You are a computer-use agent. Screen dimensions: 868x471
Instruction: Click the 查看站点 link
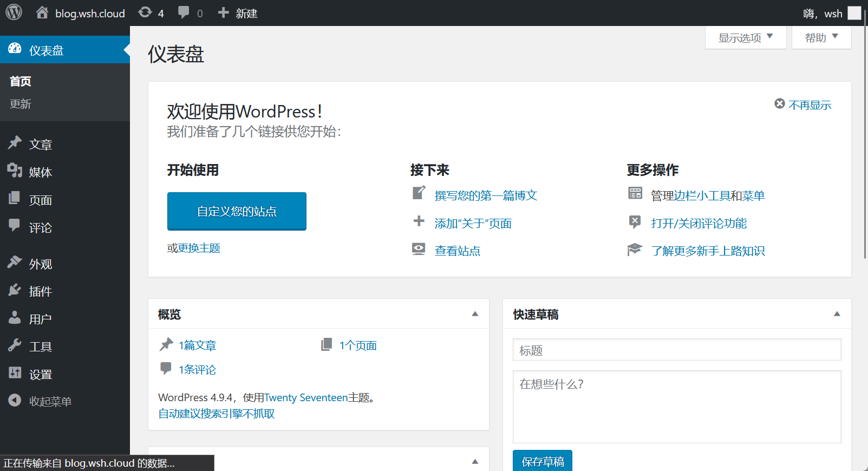[x=457, y=251]
